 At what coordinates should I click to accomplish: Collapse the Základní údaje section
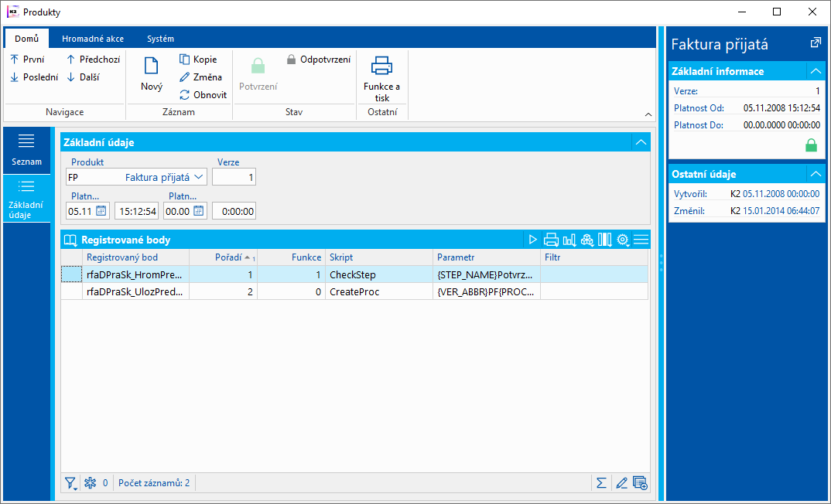pyautogui.click(x=641, y=142)
